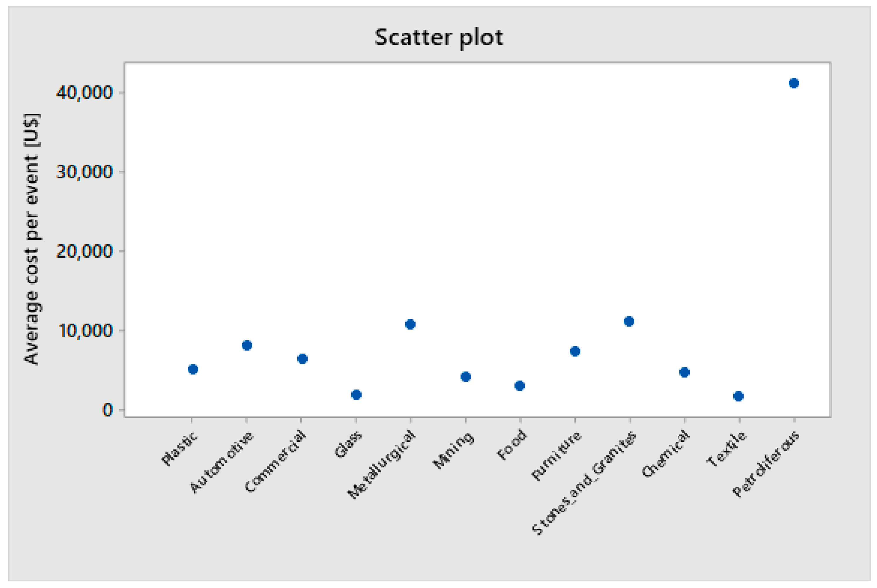Select the Petroliferous outlier data point

point(794,83)
